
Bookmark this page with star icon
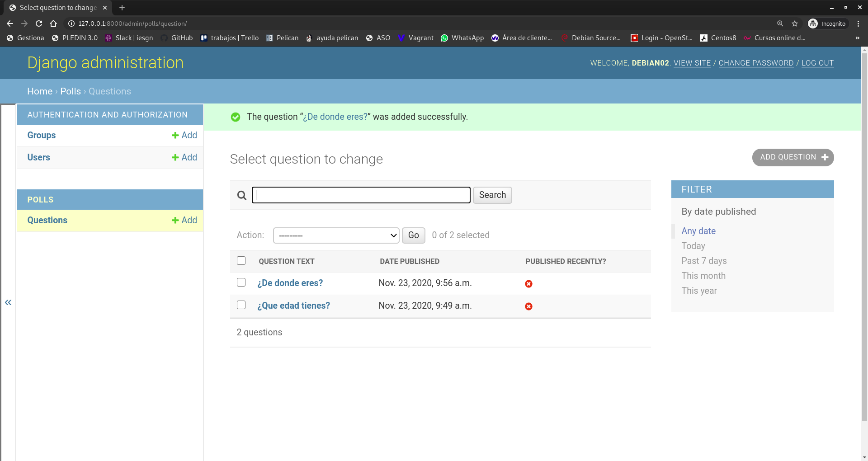[x=795, y=24]
